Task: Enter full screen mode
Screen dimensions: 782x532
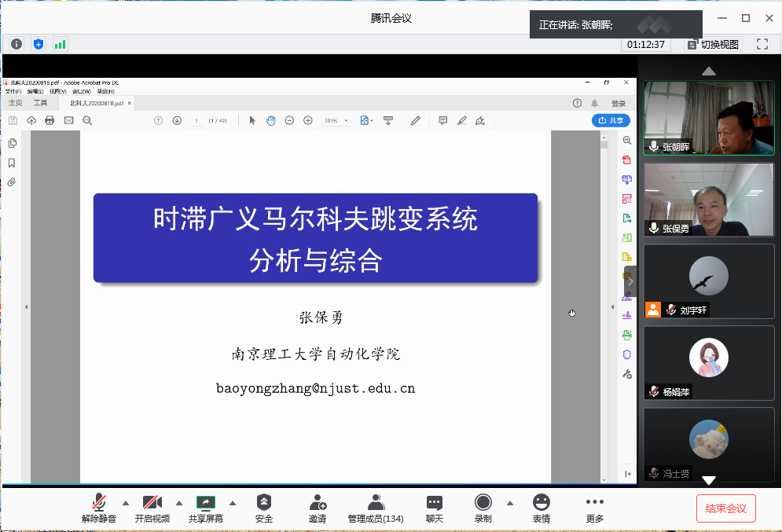Action: tap(762, 44)
